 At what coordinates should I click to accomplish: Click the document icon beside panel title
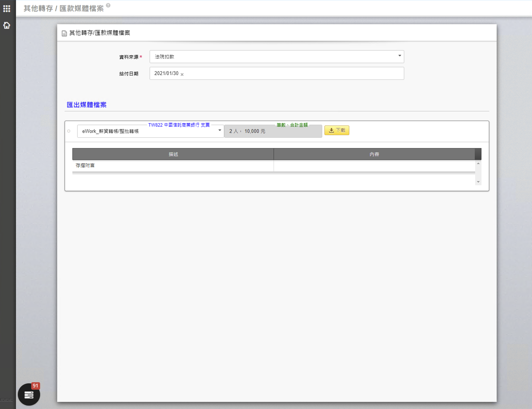click(x=64, y=33)
